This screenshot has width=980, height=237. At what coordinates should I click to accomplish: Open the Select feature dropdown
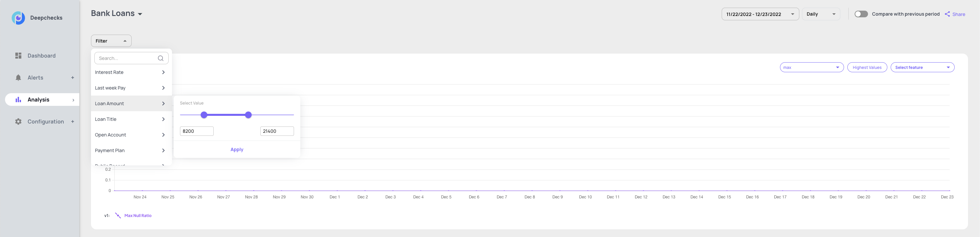(922, 67)
